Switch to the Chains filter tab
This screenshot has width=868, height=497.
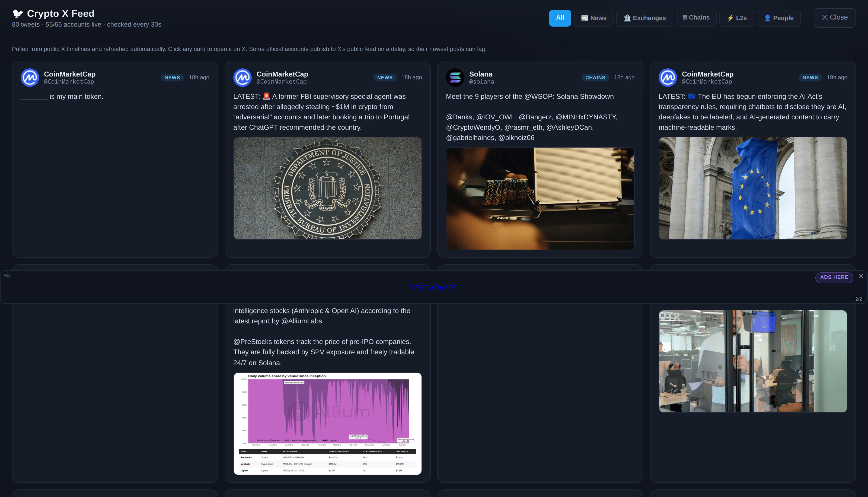tap(696, 18)
